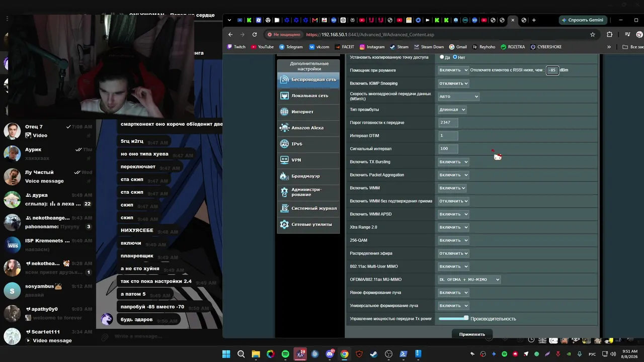Open Windows Start menu

click(226, 354)
